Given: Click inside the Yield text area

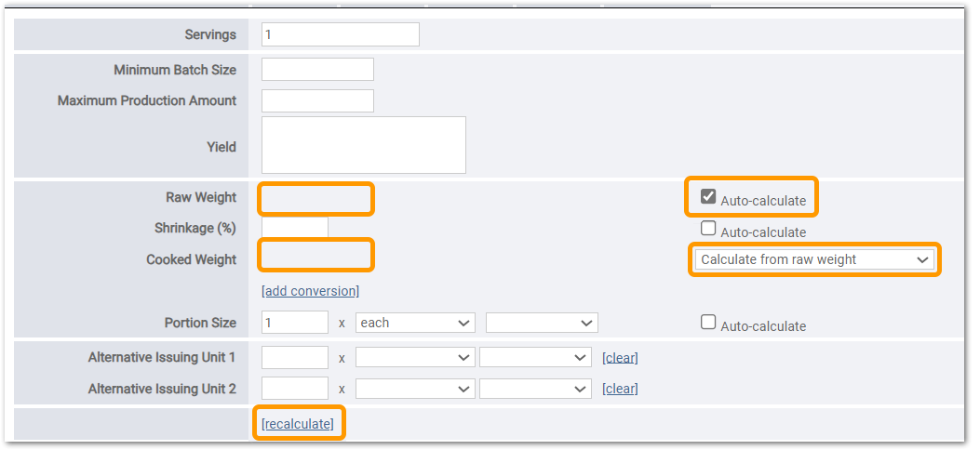Looking at the screenshot, I should coord(364,145).
